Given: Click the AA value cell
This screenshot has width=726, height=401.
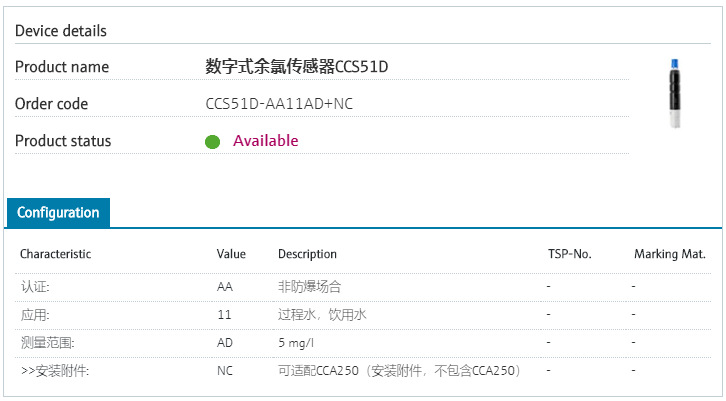Looking at the screenshot, I should click(x=225, y=287).
